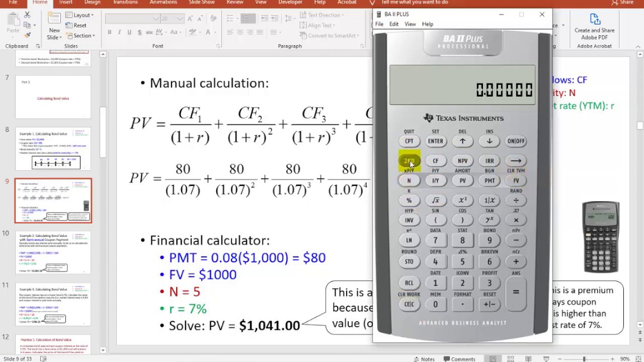This screenshot has width=644, height=362.
Task: Hit the ENTER key on the BA II Plus
Action: (x=436, y=141)
